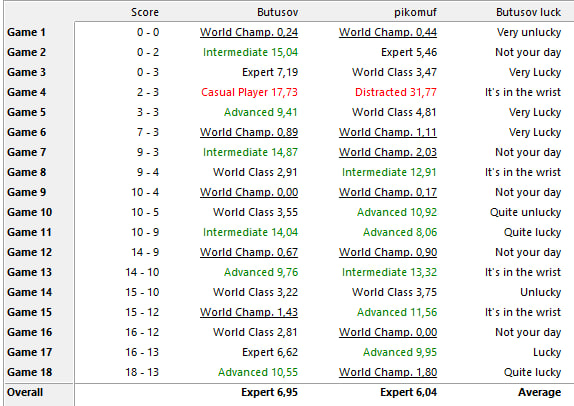Viewport: 574px width, 406px height.
Task: Click the Butusov luck column header
Action: tap(528, 12)
